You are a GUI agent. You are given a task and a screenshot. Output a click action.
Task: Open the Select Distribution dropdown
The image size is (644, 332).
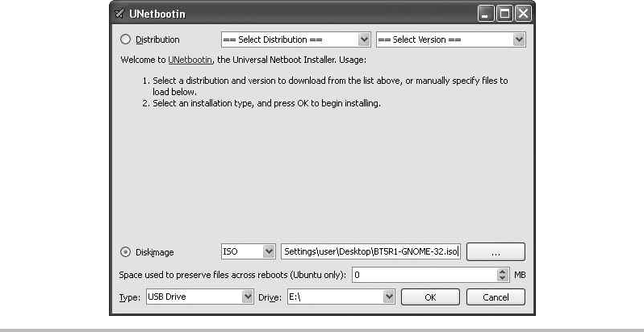click(x=295, y=39)
